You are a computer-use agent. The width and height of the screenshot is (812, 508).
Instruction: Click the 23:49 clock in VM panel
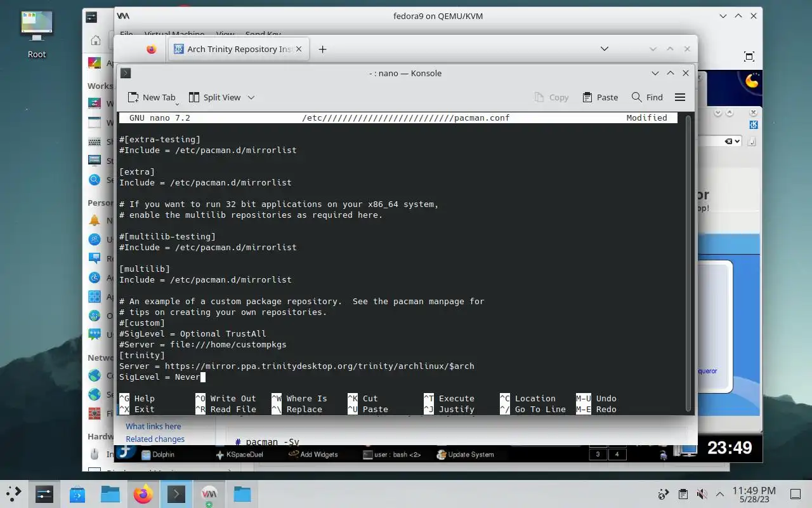pos(730,448)
